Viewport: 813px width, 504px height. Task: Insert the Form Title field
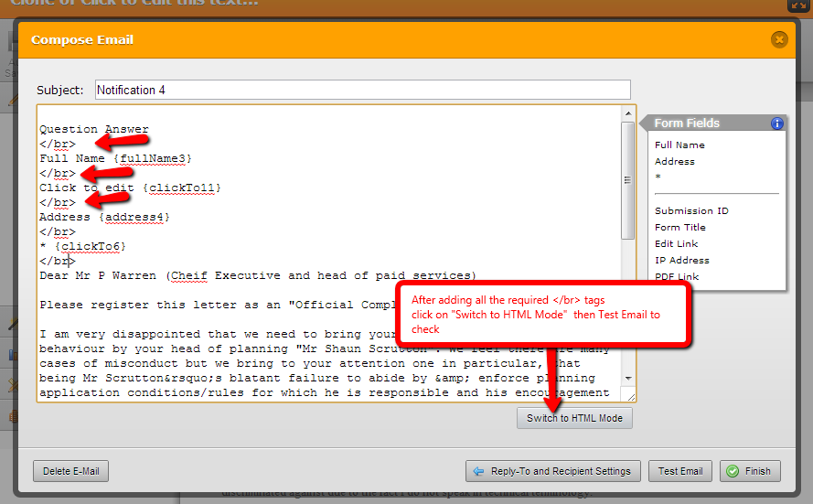680,227
